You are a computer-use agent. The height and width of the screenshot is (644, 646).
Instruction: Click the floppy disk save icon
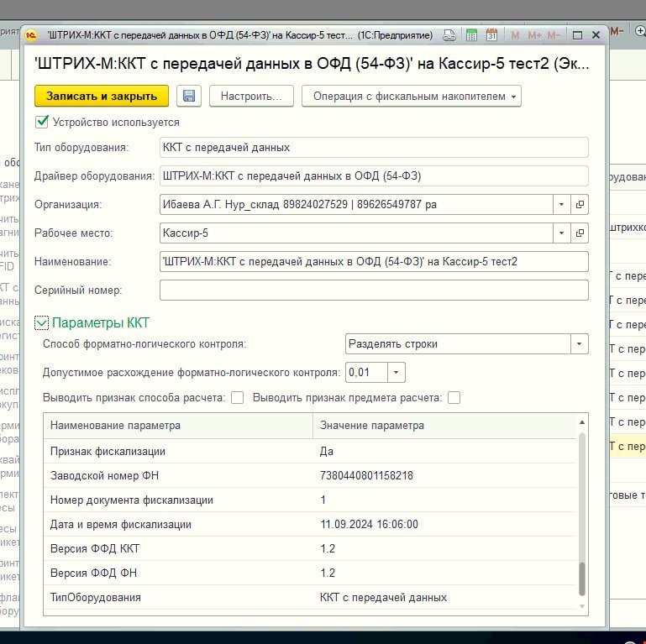click(x=189, y=96)
